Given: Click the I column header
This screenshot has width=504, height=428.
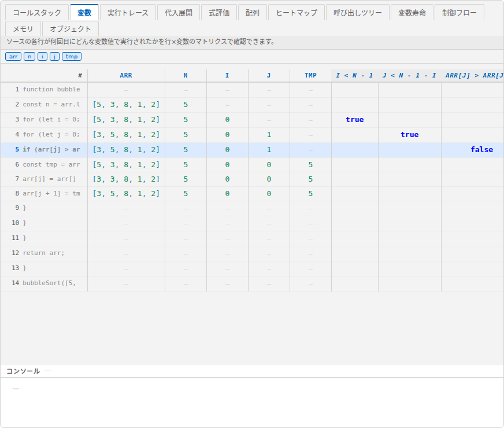Looking at the screenshot, I should click(227, 75).
